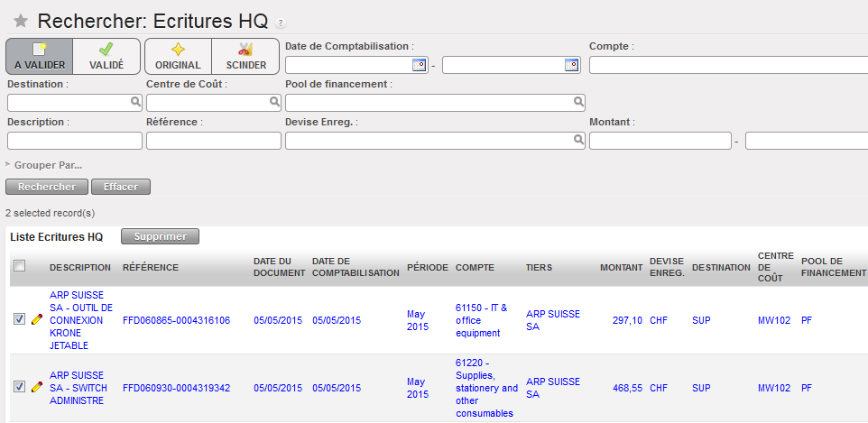Screen dimensions: 868x423
Task: Toggle the select-all header checkbox
Action: click(x=20, y=265)
